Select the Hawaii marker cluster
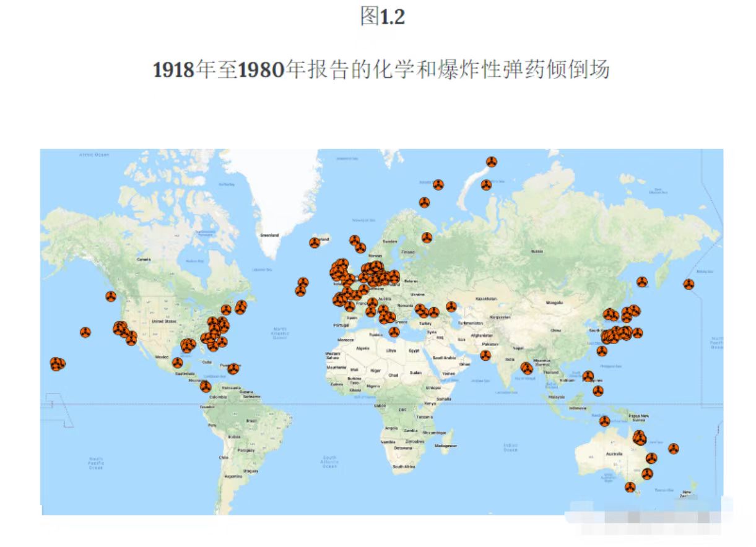756x547 pixels. [57, 364]
